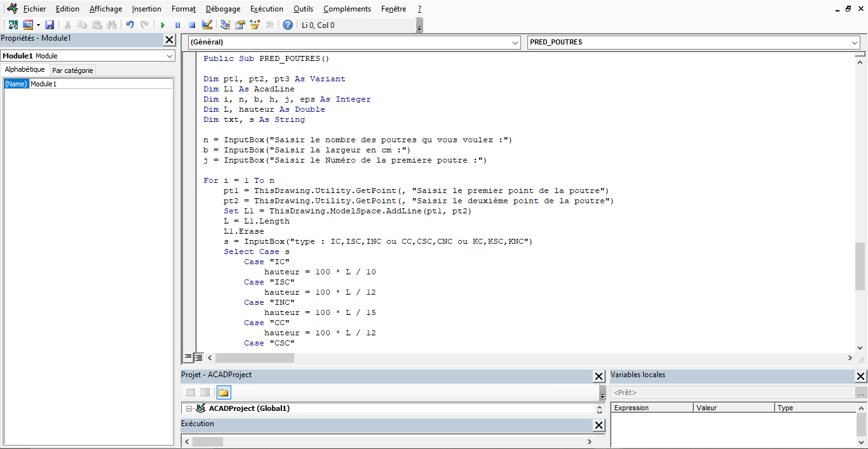Click the Cut scissors icon
The width and height of the screenshot is (868, 449).
(x=67, y=25)
